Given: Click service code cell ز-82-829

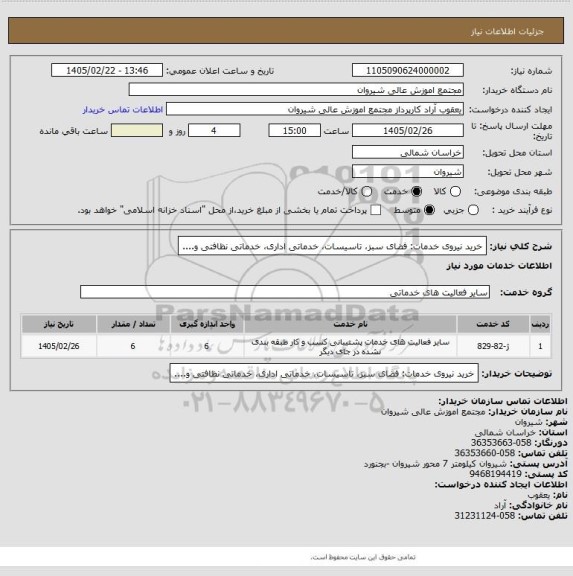Looking at the screenshot, I should click(x=493, y=346).
